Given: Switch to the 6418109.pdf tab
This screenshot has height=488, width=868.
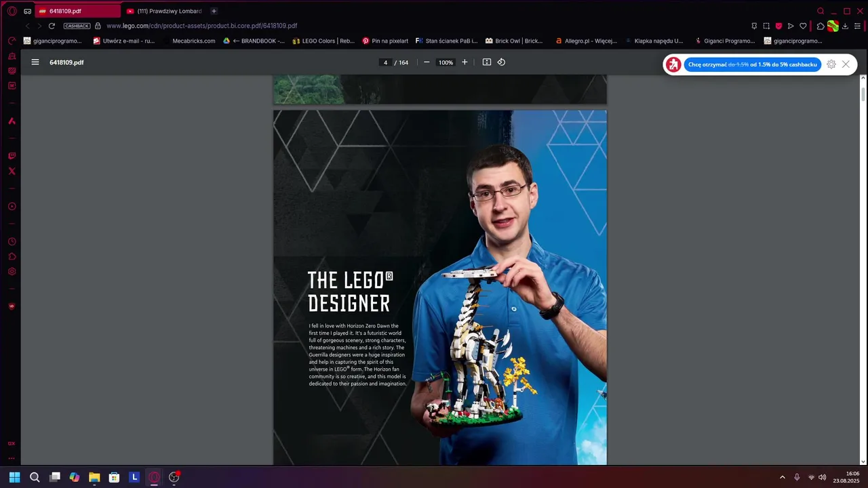Looking at the screenshot, I should pyautogui.click(x=77, y=11).
